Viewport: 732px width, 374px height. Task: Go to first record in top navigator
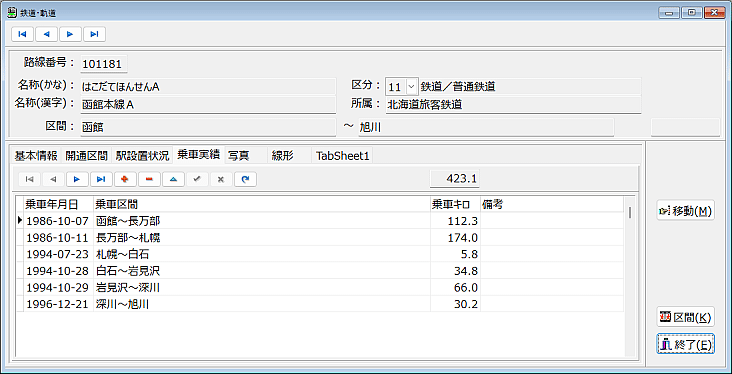[22, 34]
